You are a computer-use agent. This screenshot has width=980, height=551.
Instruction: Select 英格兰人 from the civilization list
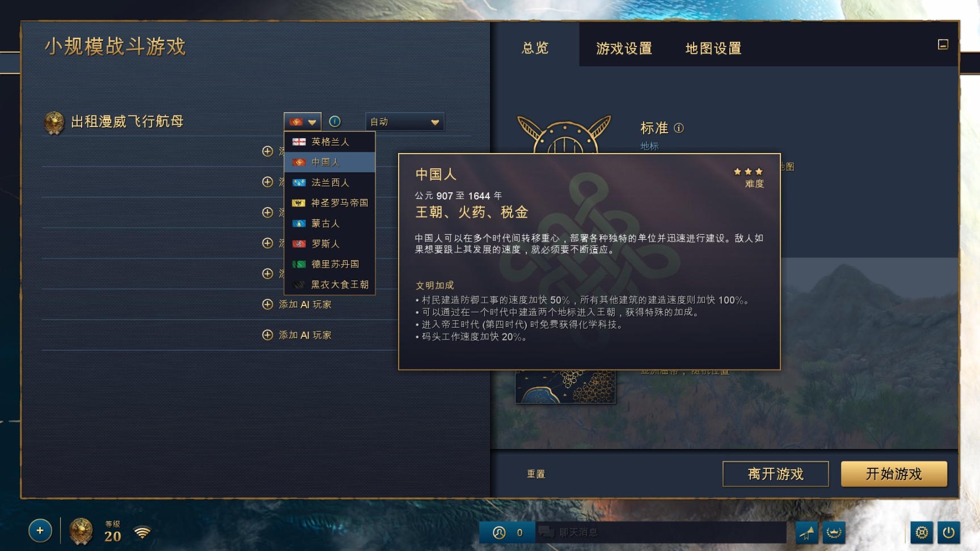330,142
